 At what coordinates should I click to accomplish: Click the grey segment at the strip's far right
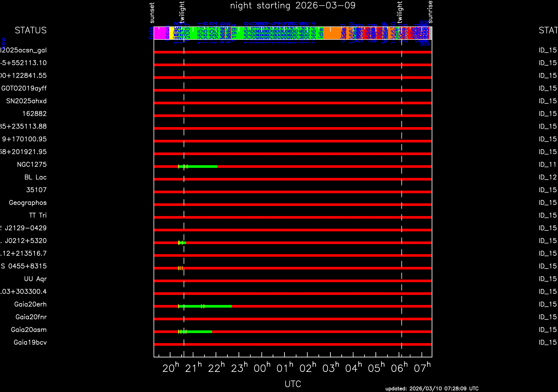point(430,33)
